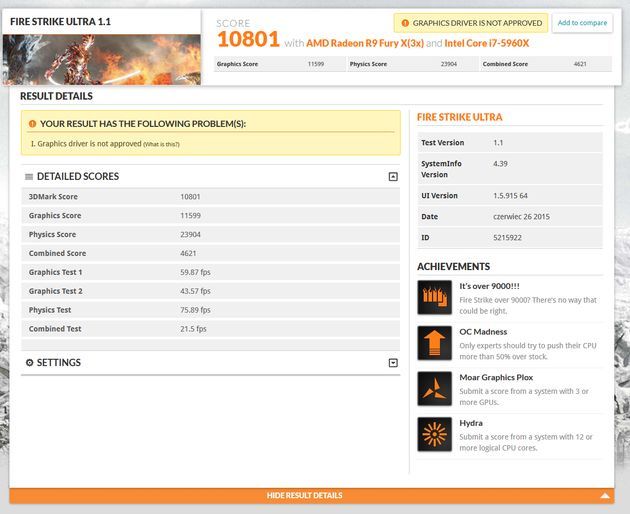Click 'Graphics driver is not approved' problem text

click(89, 143)
